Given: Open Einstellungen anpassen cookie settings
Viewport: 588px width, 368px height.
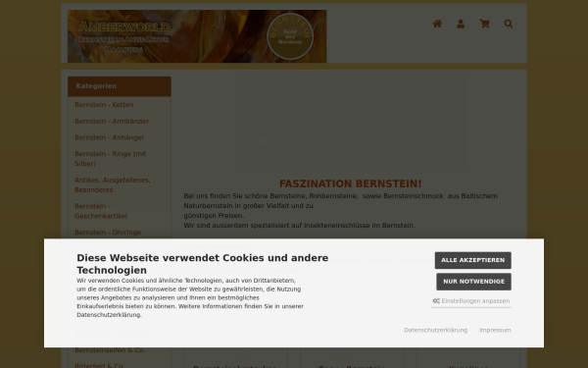Looking at the screenshot, I should [471, 301].
